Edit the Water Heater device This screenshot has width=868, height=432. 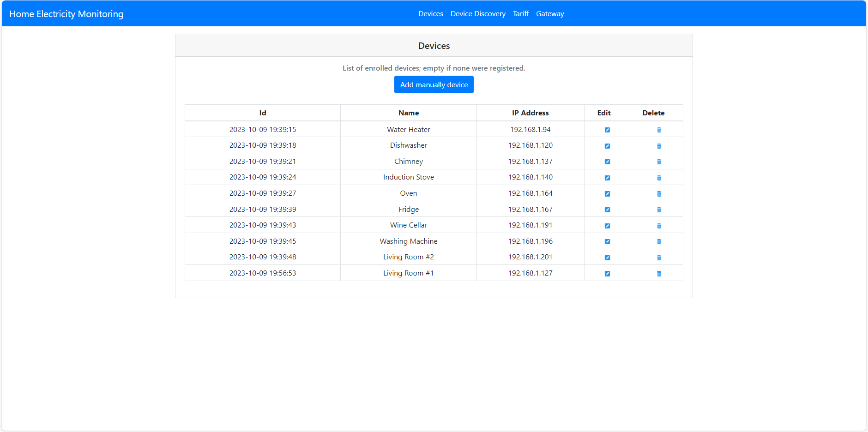607,130
